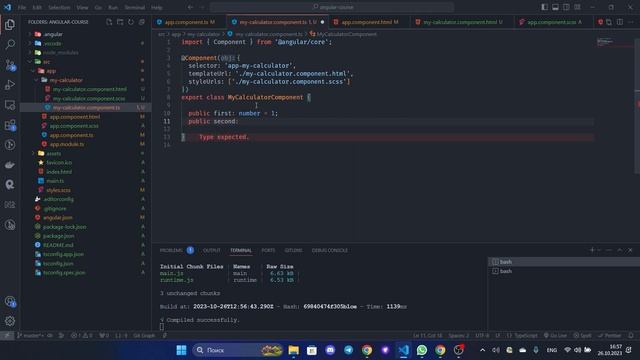Open WhatsApp from the taskbar
This screenshot has width=640, height=360.
pyautogui.click(x=422, y=350)
